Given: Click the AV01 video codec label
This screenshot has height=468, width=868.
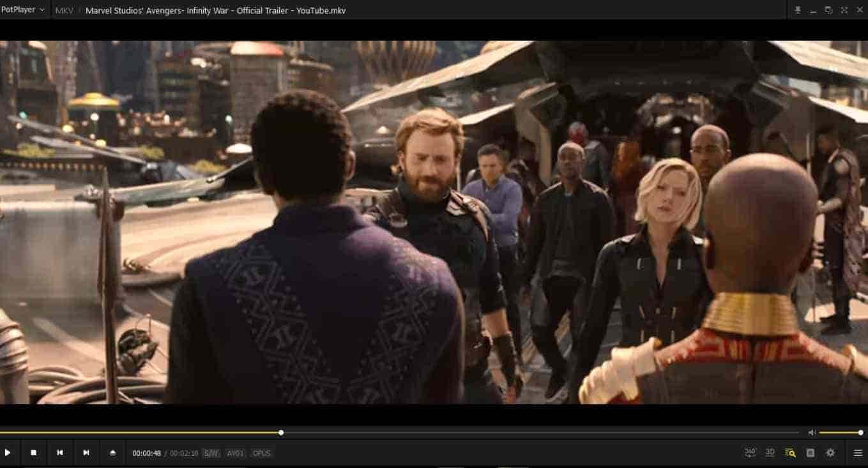Looking at the screenshot, I should click(236, 453).
